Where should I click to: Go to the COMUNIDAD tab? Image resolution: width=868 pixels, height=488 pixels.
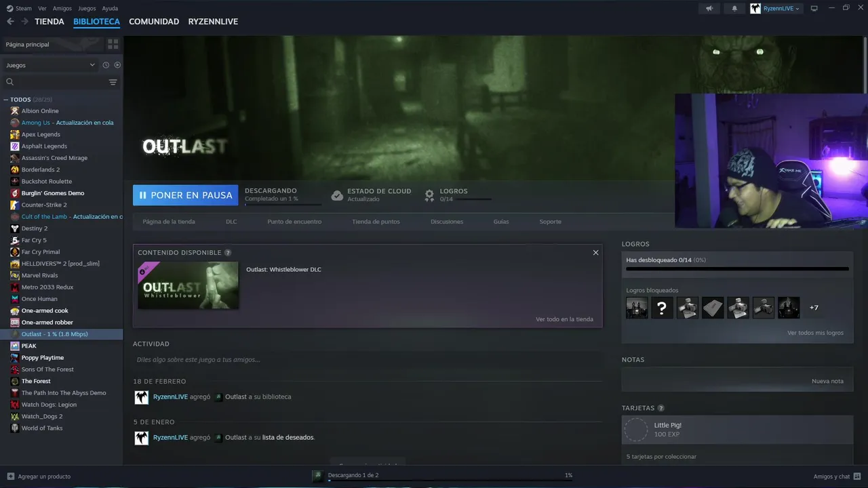point(154,22)
